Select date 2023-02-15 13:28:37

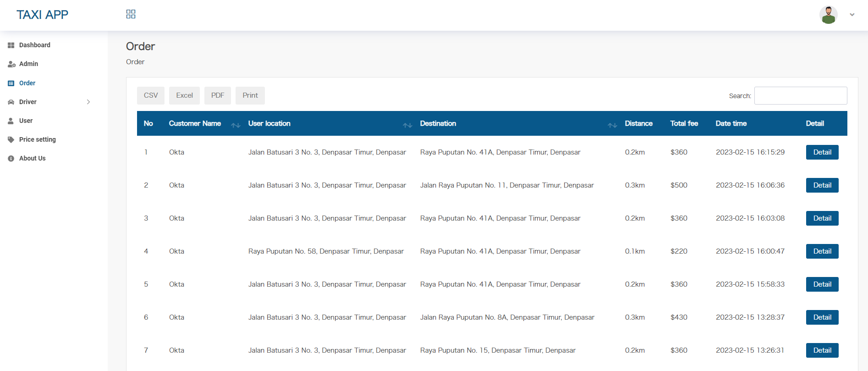click(750, 317)
